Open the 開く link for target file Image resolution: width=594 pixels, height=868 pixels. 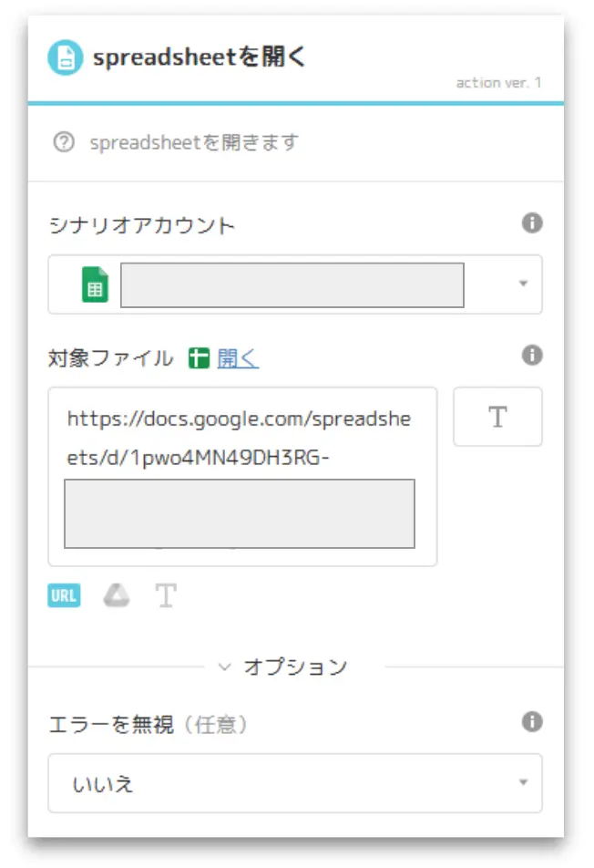point(238,358)
